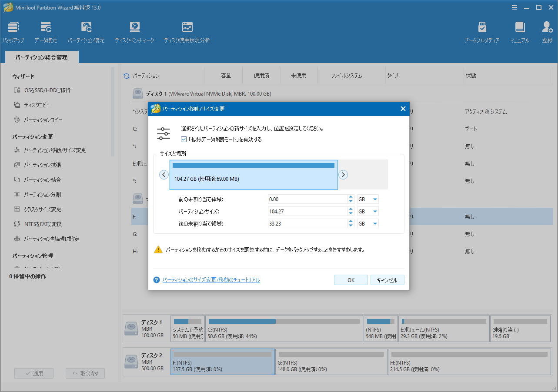Open the unit dropdown for 前の未割り当て領域
The height and width of the screenshot is (392, 558).
coord(368,199)
